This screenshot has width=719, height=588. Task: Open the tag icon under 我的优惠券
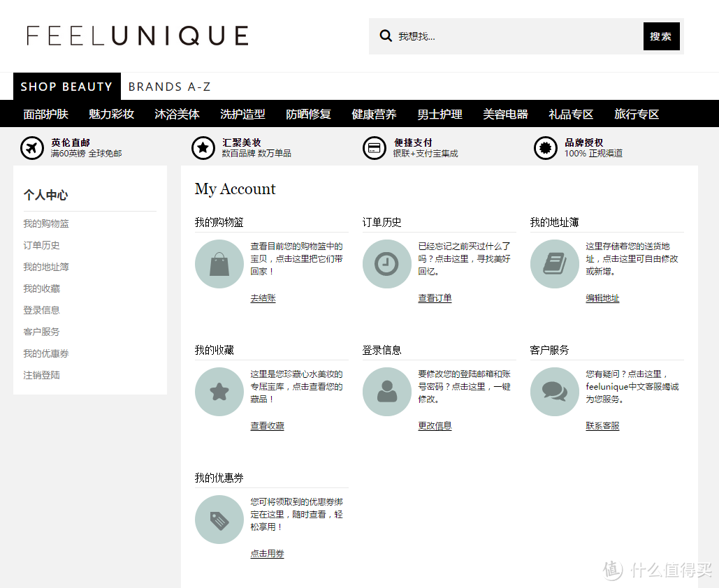pos(219,520)
